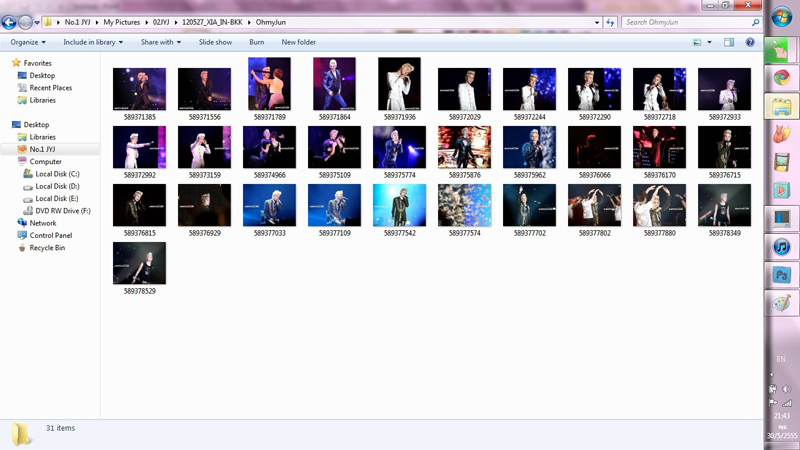Image resolution: width=800 pixels, height=450 pixels.
Task: Toggle the preview pane icon
Action: click(x=729, y=42)
